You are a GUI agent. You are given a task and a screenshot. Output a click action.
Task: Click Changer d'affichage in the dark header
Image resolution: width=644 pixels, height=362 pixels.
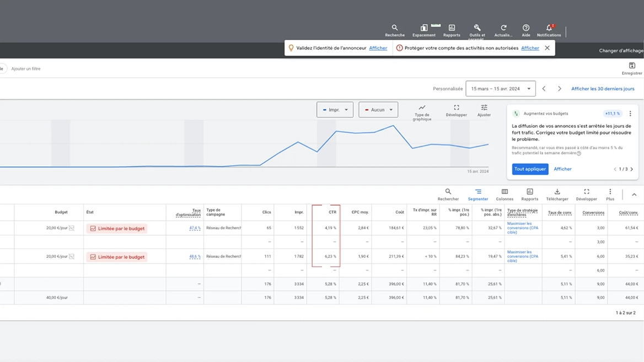tap(621, 51)
